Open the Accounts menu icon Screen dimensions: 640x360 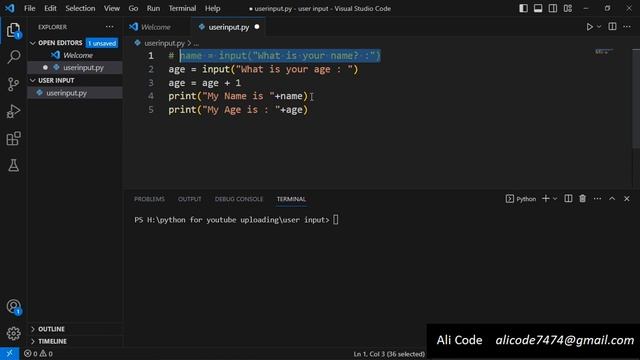(x=13, y=307)
